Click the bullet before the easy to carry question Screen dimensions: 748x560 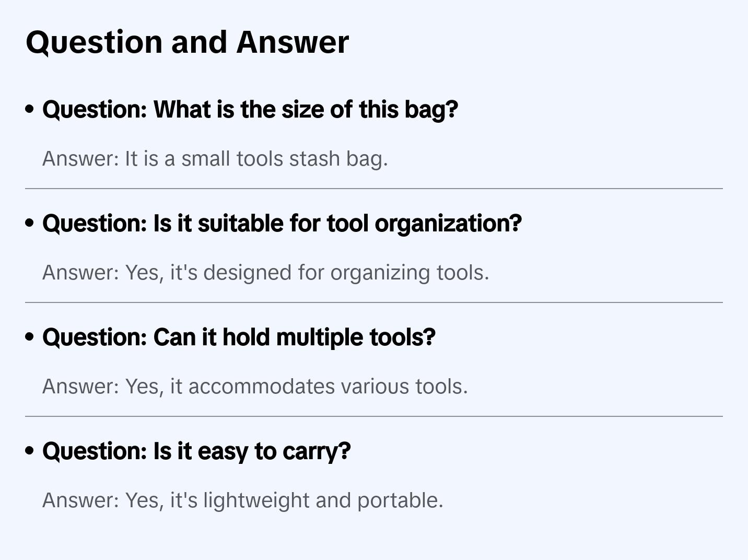pos(30,451)
